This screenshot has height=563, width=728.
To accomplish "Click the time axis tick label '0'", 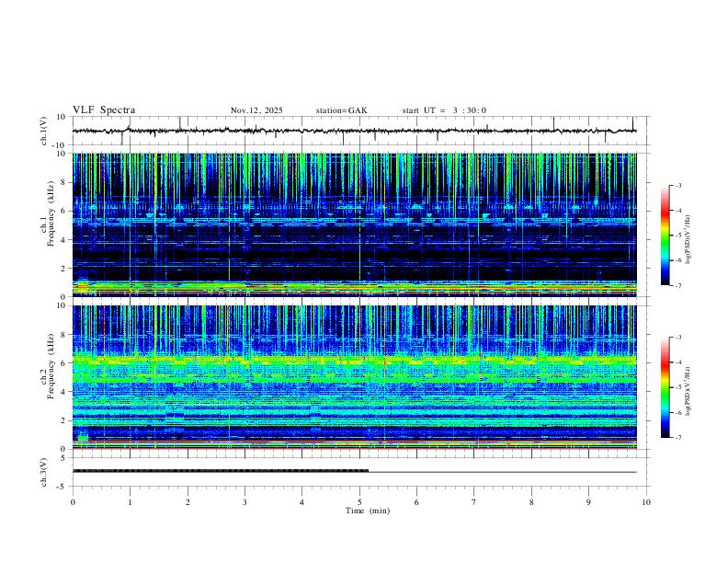I will click(x=73, y=502).
